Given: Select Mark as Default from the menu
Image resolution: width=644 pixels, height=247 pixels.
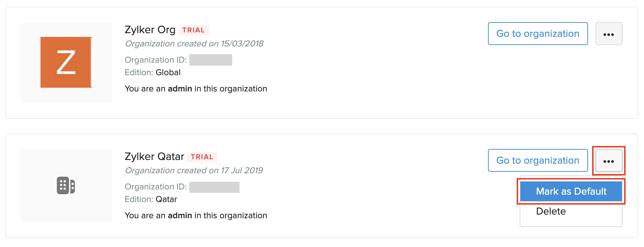Looking at the screenshot, I should [x=571, y=191].
